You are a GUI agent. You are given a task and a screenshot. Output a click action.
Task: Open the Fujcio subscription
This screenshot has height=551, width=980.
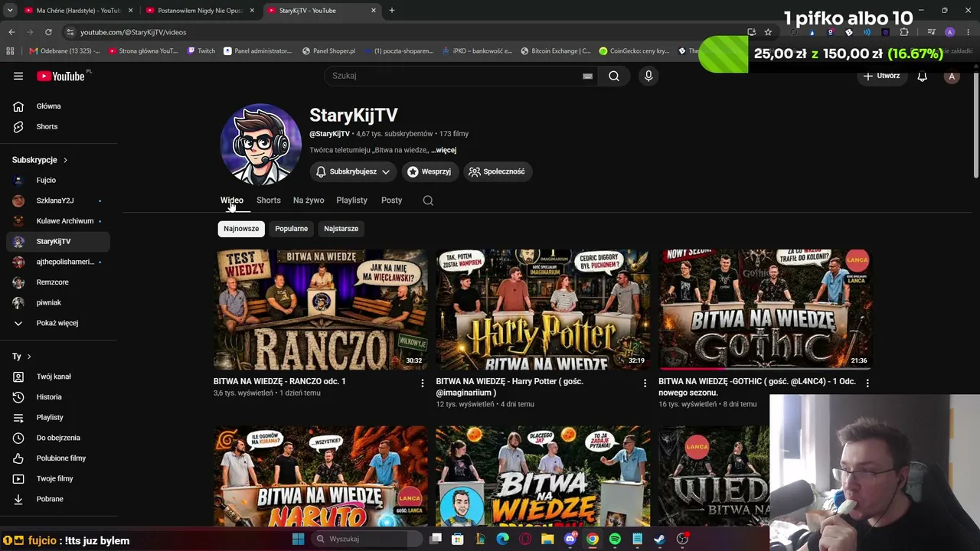coord(58,181)
